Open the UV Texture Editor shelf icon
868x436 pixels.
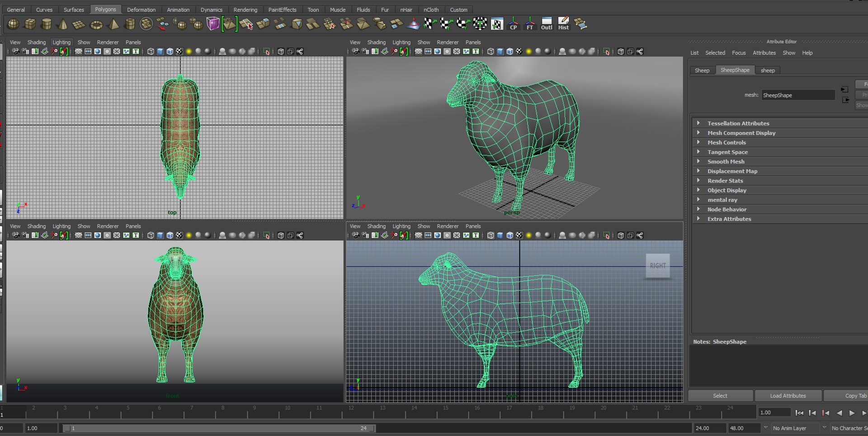coord(497,24)
